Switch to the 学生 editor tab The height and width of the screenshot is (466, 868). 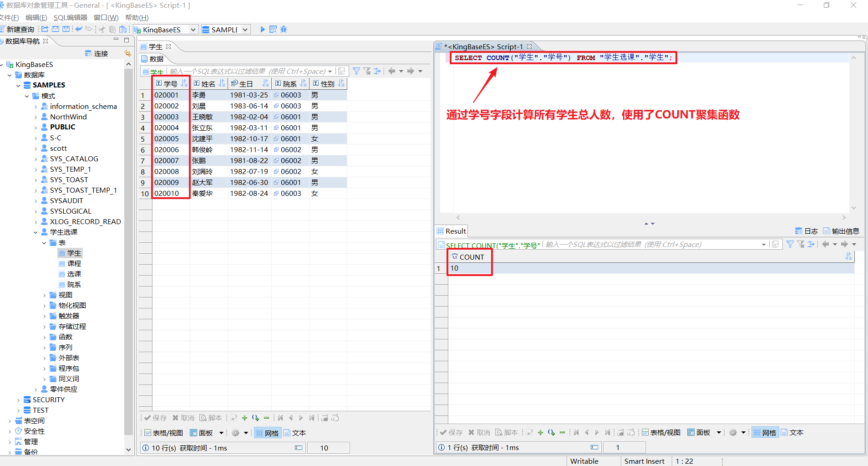click(155, 46)
